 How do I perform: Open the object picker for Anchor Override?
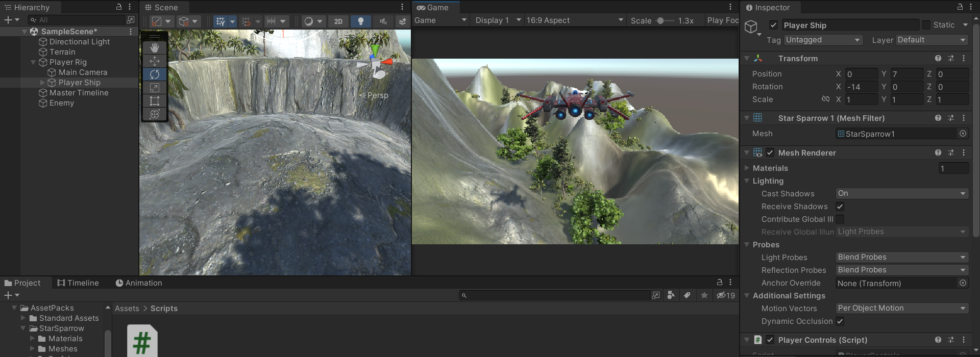(963, 283)
